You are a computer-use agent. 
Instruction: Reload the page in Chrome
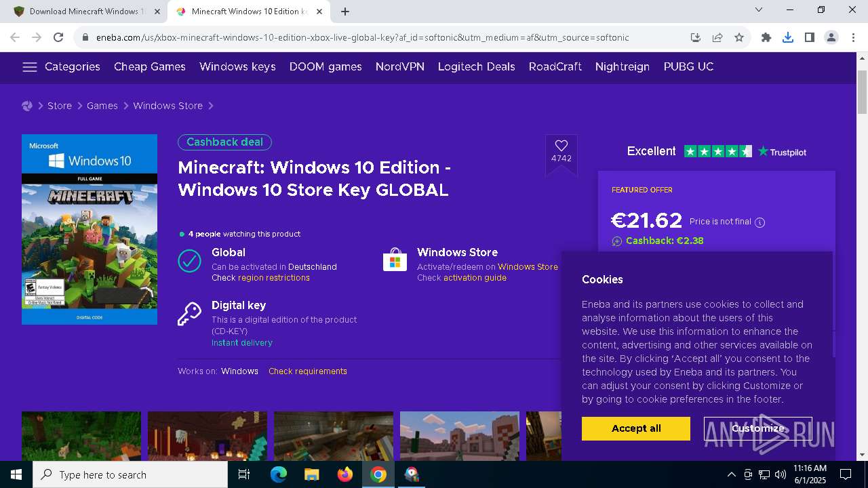tap(58, 37)
